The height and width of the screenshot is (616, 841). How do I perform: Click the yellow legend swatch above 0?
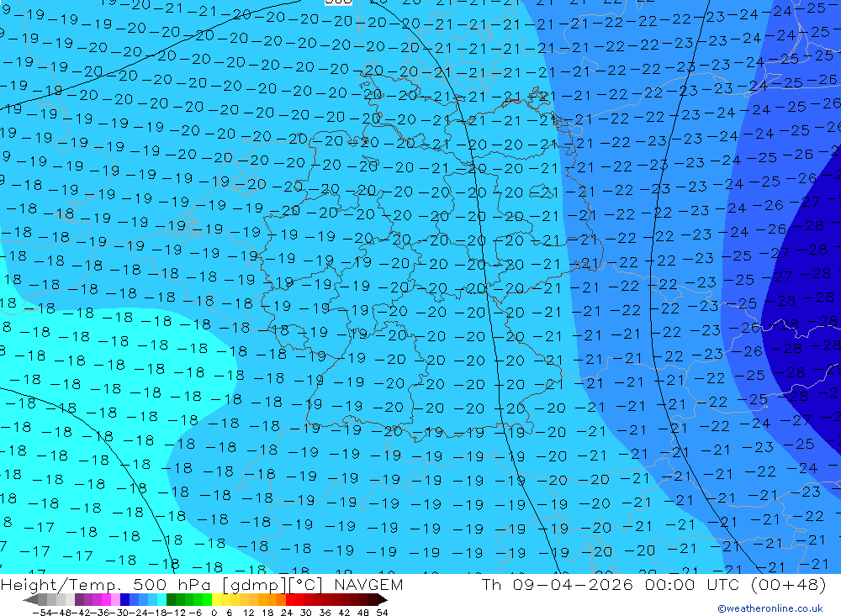216,599
